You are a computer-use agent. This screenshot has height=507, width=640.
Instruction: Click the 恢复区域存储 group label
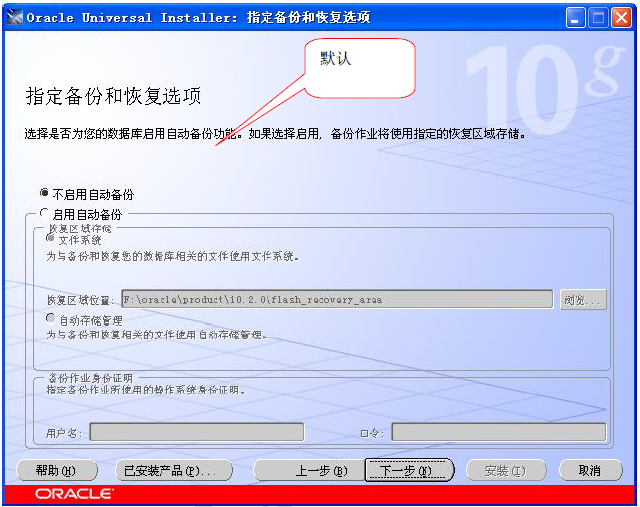tap(80, 228)
